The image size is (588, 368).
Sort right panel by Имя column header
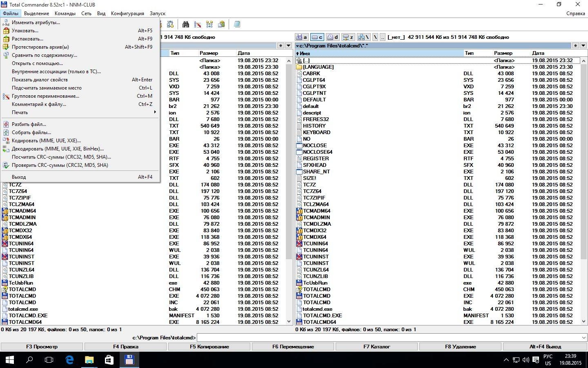(x=379, y=53)
